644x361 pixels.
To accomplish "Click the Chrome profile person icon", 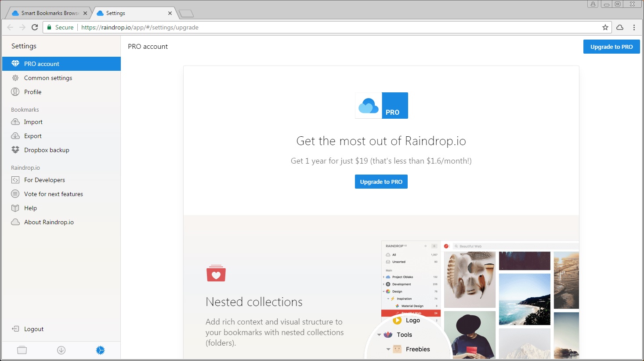I will click(x=593, y=4).
